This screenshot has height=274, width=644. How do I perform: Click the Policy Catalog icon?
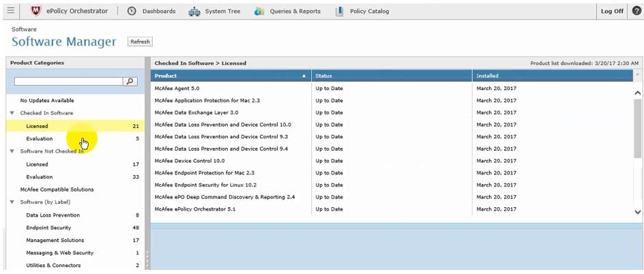(x=339, y=11)
